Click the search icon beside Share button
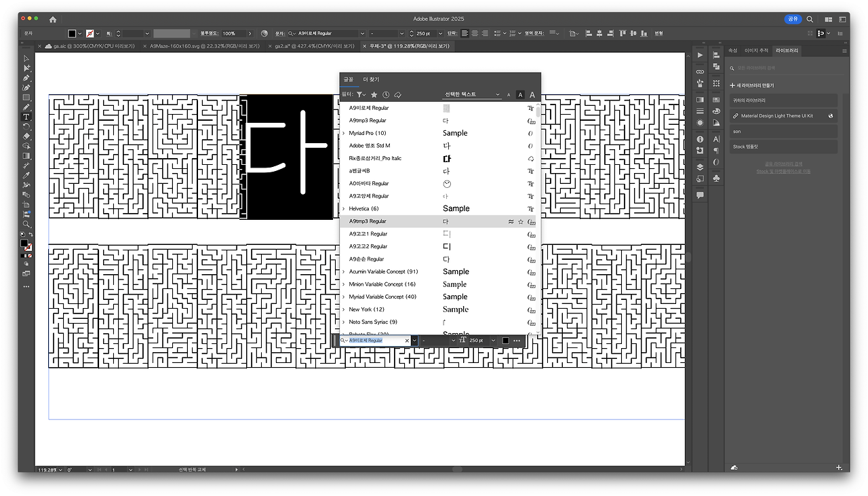Screen dimensions: 868x496 pos(810,19)
